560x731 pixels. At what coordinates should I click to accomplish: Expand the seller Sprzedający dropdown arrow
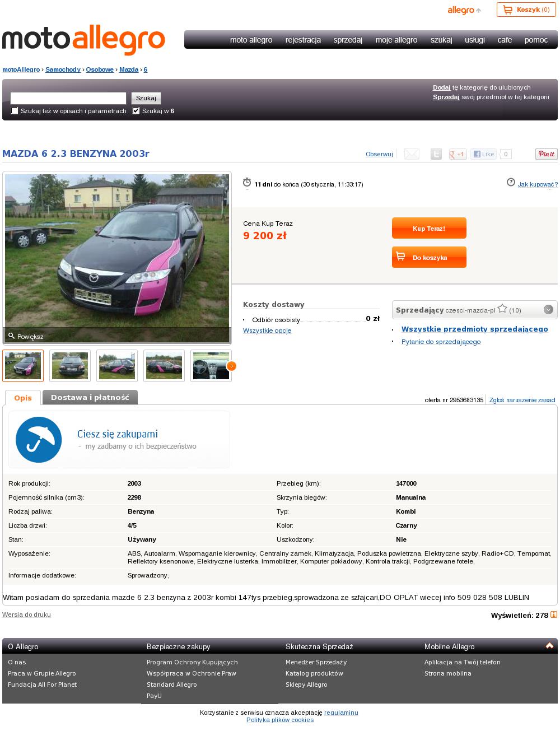(548, 310)
